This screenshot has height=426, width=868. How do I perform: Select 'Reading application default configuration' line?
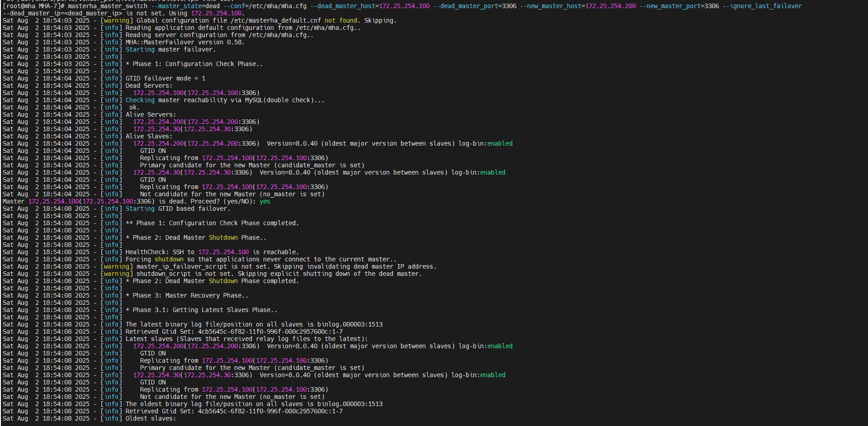pyautogui.click(x=243, y=28)
